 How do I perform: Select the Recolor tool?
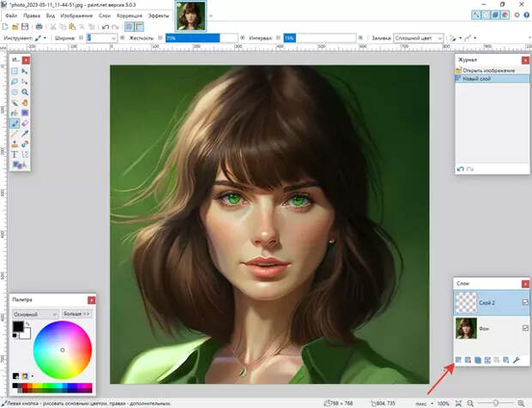[x=24, y=144]
